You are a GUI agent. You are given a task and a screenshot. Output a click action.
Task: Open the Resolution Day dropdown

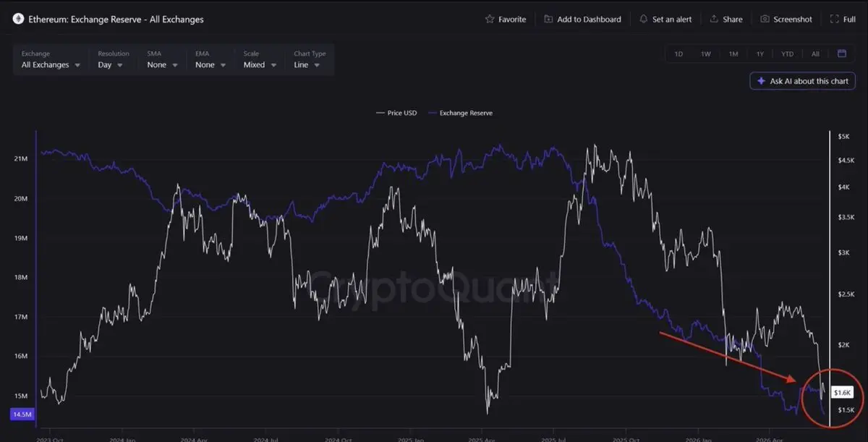(x=114, y=59)
